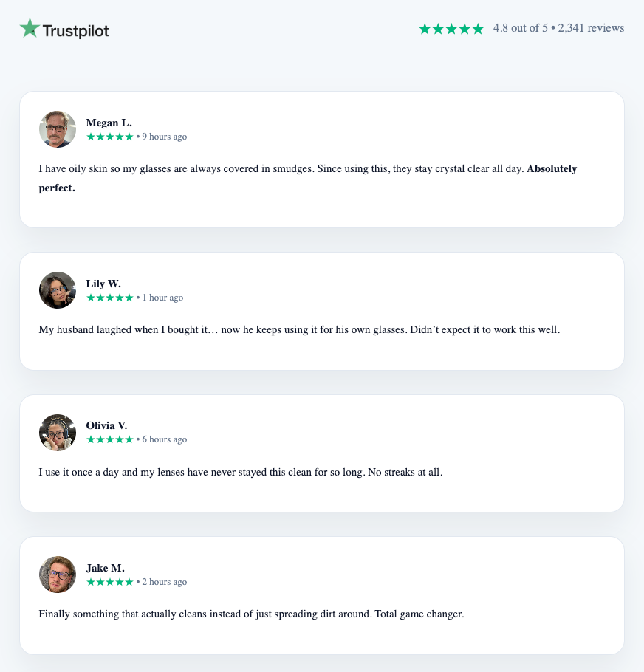Image resolution: width=644 pixels, height=672 pixels.
Task: Open the 2,341 reviews count link
Action: click(591, 28)
